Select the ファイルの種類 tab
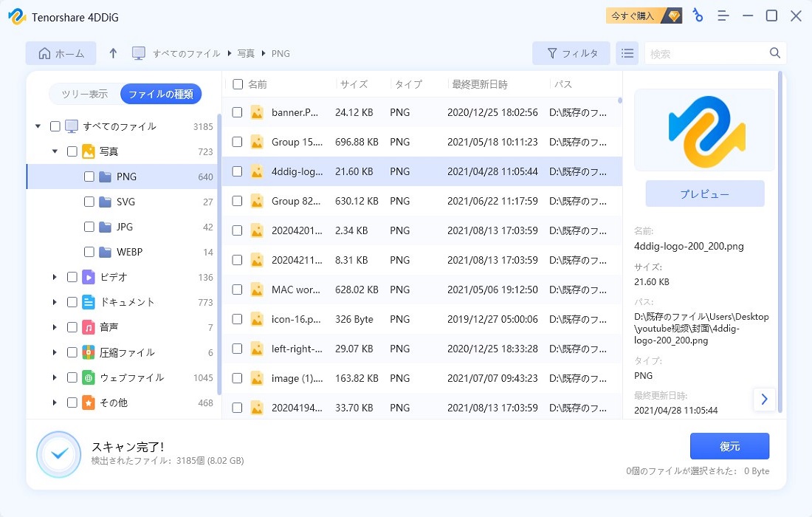This screenshot has width=812, height=517. click(x=160, y=94)
